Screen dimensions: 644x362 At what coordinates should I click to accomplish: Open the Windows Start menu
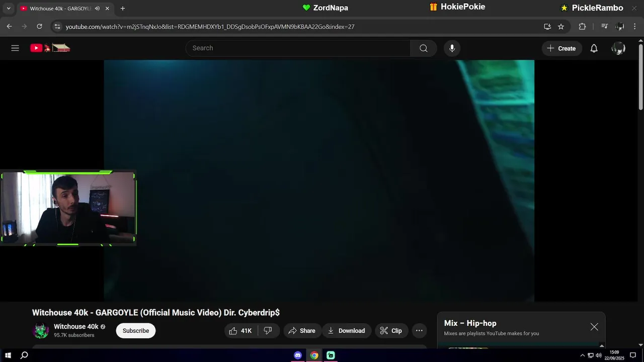point(8,355)
